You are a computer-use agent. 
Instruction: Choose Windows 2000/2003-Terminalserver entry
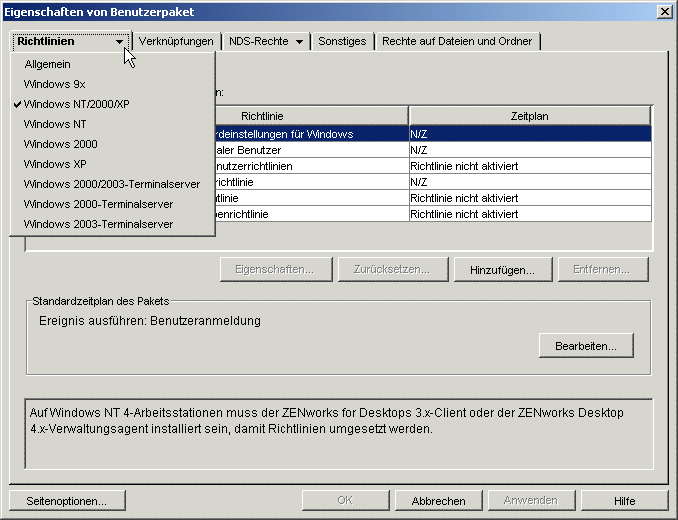tap(111, 184)
